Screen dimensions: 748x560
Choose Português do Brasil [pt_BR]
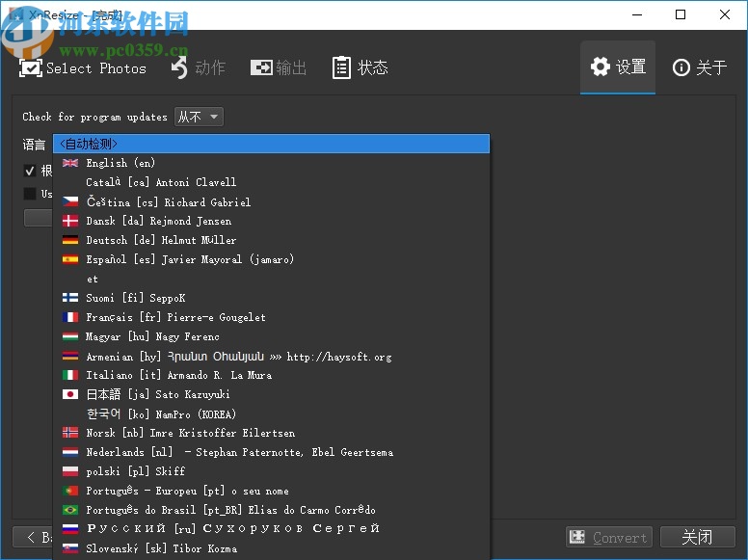pyautogui.click(x=271, y=510)
